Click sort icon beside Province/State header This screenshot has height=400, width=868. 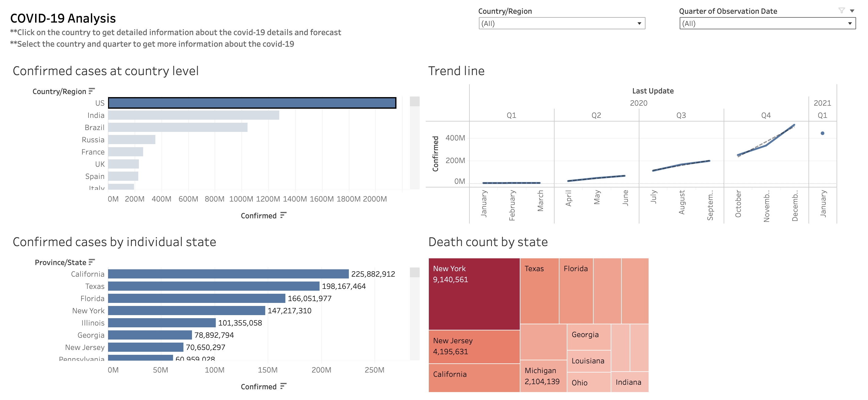[x=92, y=262]
